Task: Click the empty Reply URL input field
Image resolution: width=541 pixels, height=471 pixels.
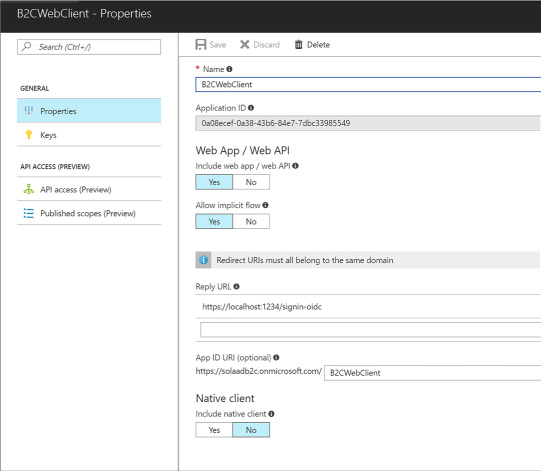Action: coord(371,330)
